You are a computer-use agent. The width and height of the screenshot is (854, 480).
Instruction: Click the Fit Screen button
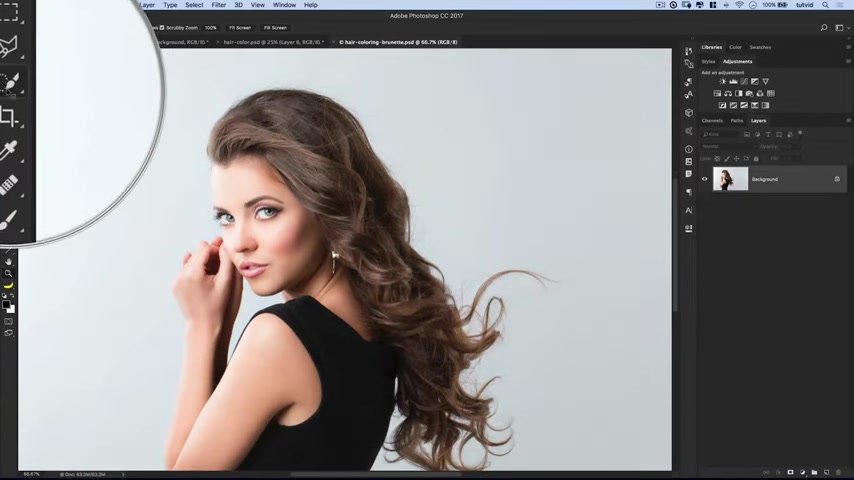(240, 28)
